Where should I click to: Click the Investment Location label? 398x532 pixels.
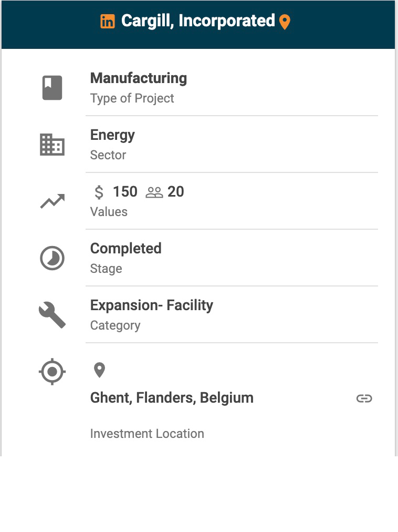coord(147,434)
